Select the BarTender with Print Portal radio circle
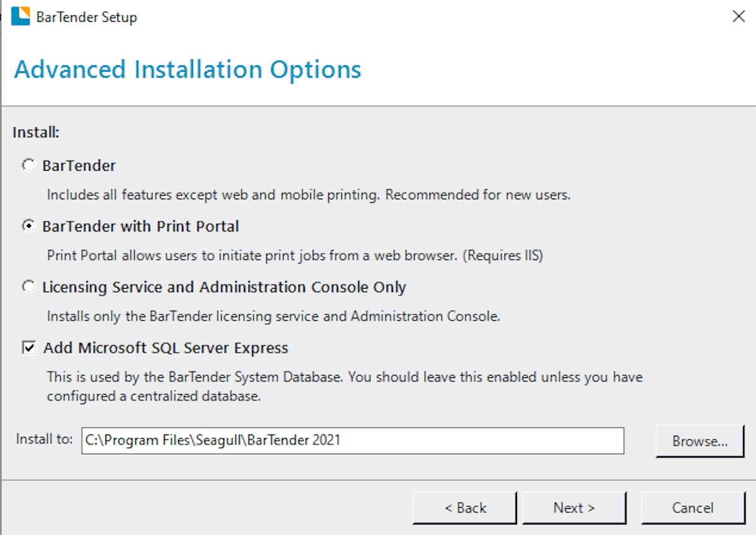 pyautogui.click(x=29, y=227)
